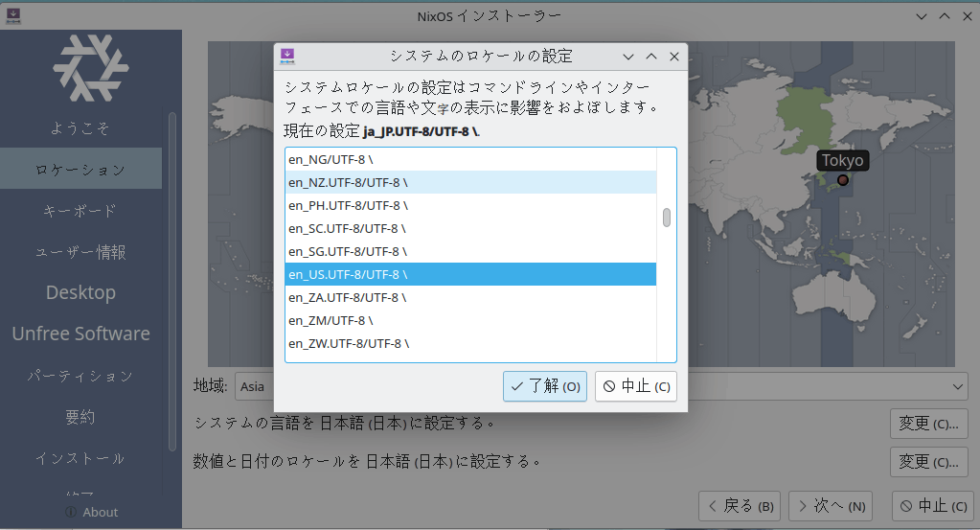This screenshot has height=530, width=980.
Task: Maximize the locale dialog using up chevron
Action: point(651,57)
